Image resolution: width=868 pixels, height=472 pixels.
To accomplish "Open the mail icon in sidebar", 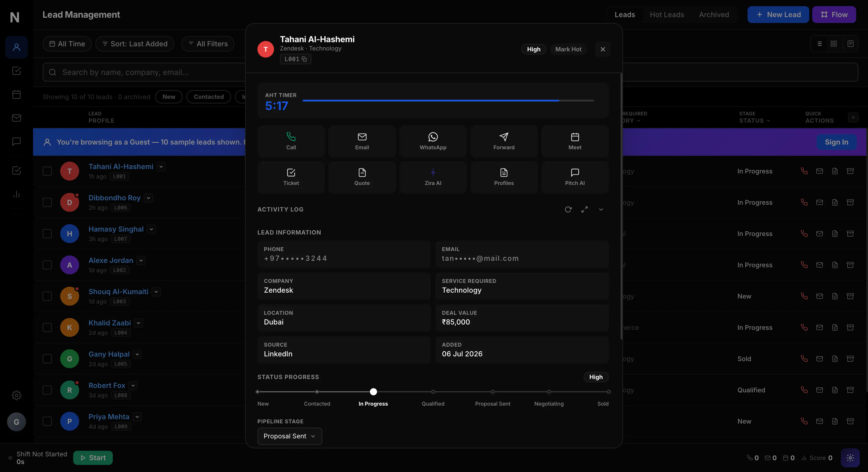I will (x=17, y=118).
